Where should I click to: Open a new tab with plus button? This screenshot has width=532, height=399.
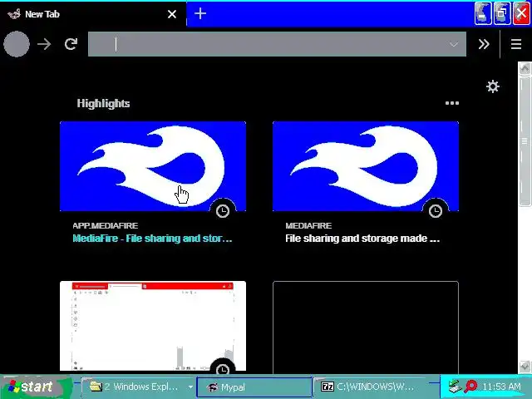[200, 13]
